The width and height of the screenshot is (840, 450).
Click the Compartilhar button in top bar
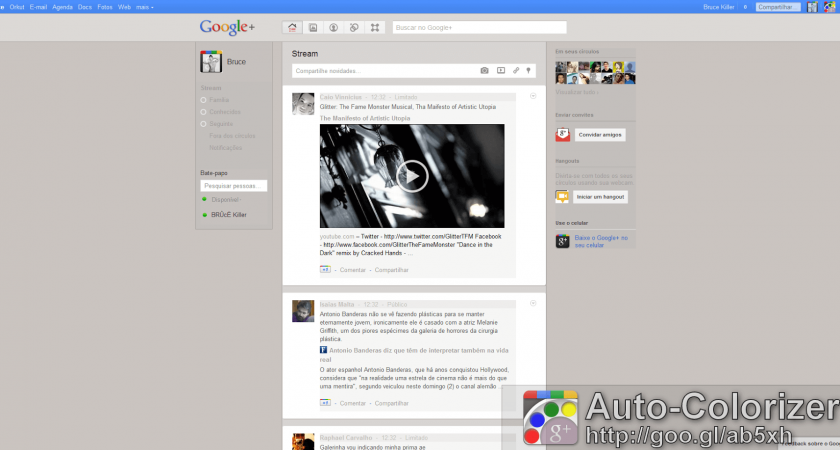(778, 7)
